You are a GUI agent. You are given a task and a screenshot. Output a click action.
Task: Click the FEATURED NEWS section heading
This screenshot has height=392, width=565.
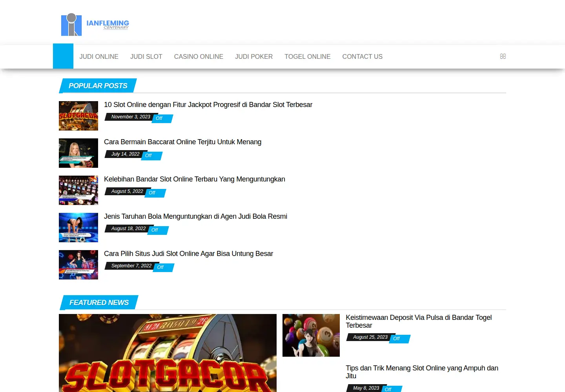click(x=99, y=303)
